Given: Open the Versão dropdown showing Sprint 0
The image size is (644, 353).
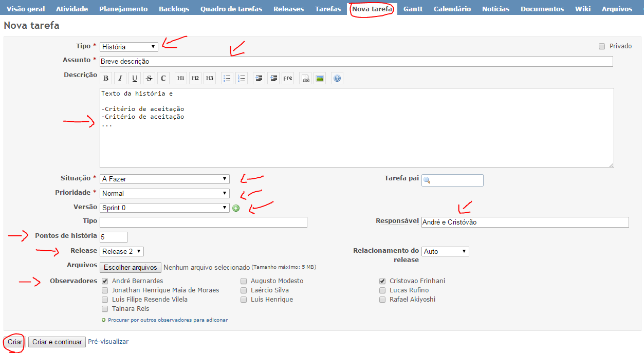Looking at the screenshot, I should (x=164, y=208).
